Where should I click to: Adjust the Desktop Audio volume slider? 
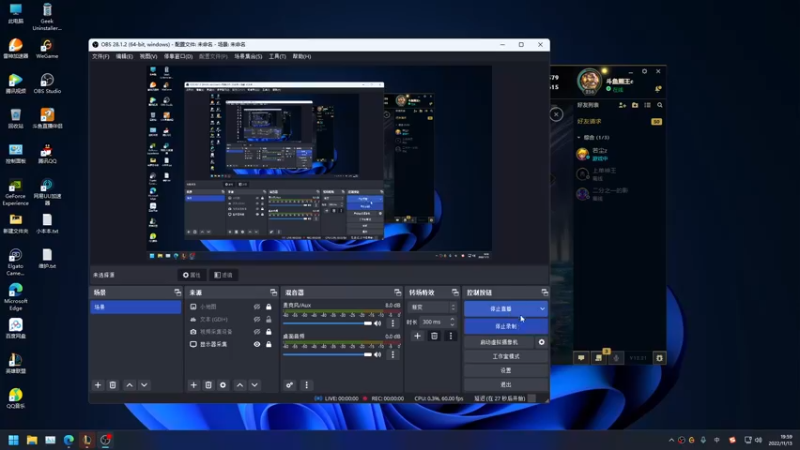[328, 354]
